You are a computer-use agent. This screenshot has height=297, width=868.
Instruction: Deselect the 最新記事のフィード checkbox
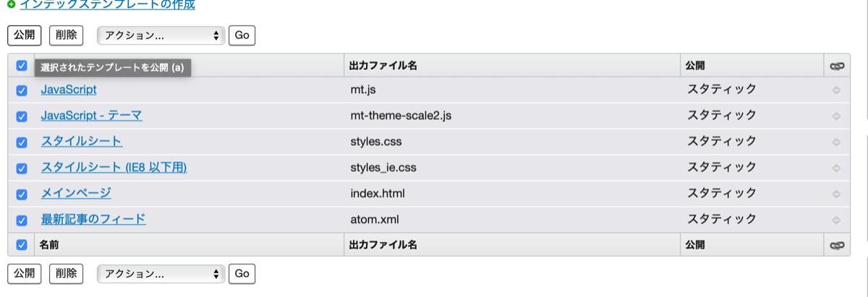[x=22, y=220]
